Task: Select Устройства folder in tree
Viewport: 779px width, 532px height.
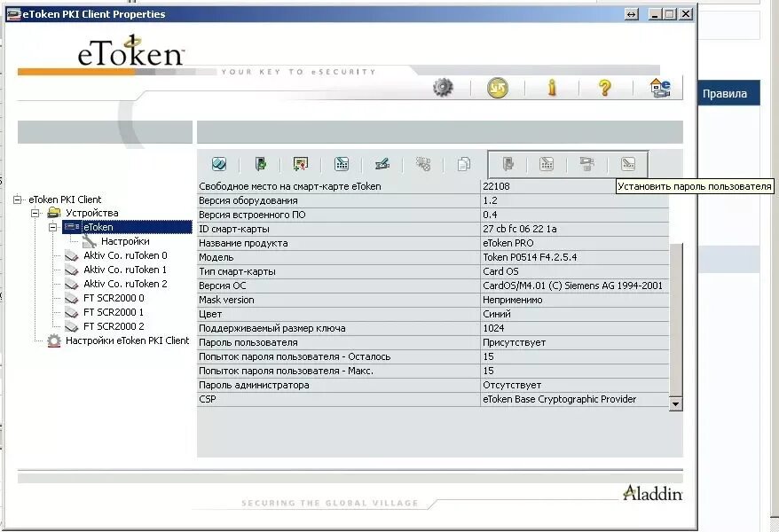Action: pyautogui.click(x=92, y=214)
